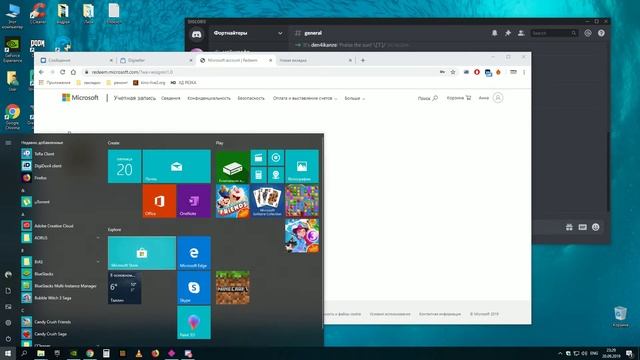Image resolution: width=640 pixels, height=360 pixels.
Task: Open the Microsoft Edge tile
Action: pyautogui.click(x=194, y=253)
